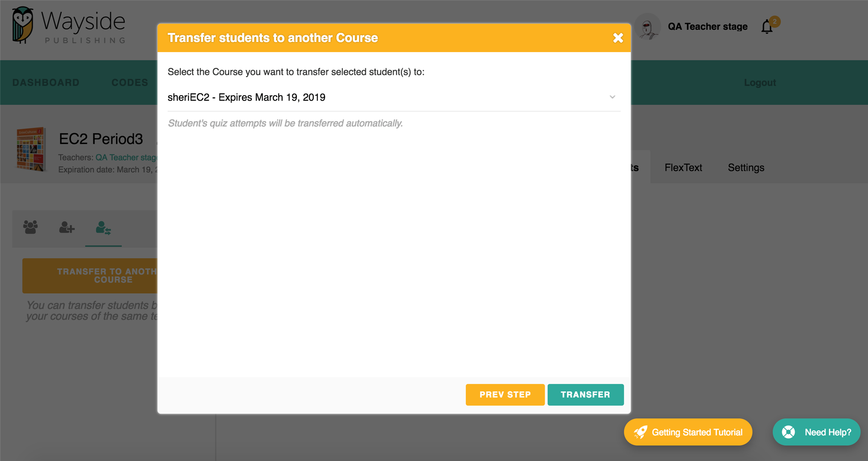Select the transfer students icon

pos(104,229)
